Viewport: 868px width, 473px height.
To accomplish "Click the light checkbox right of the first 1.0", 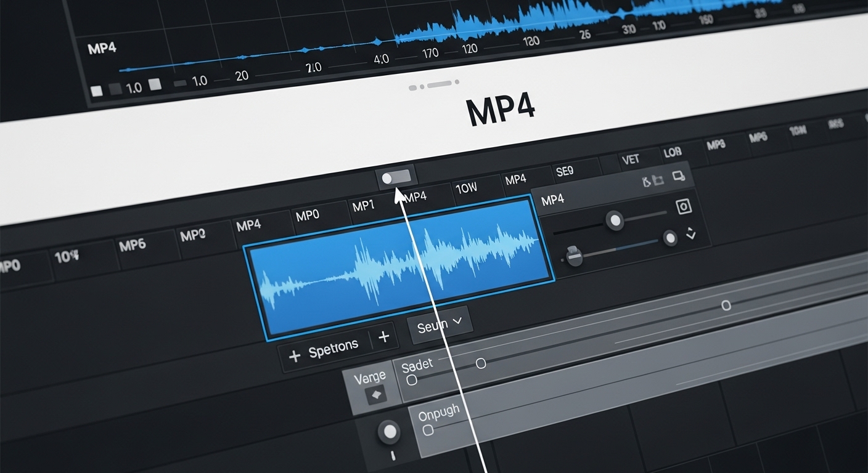I will [154, 84].
